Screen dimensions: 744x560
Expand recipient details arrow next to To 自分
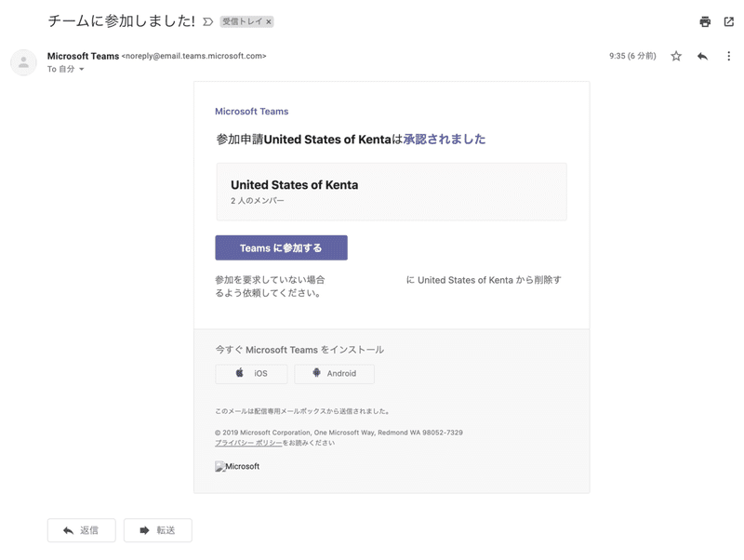(x=82, y=70)
